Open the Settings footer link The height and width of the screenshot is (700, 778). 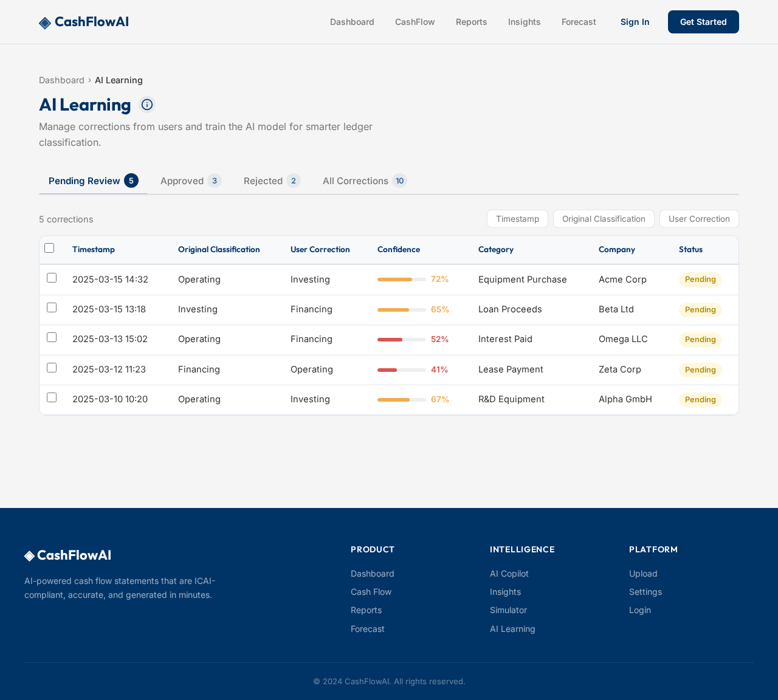click(645, 592)
